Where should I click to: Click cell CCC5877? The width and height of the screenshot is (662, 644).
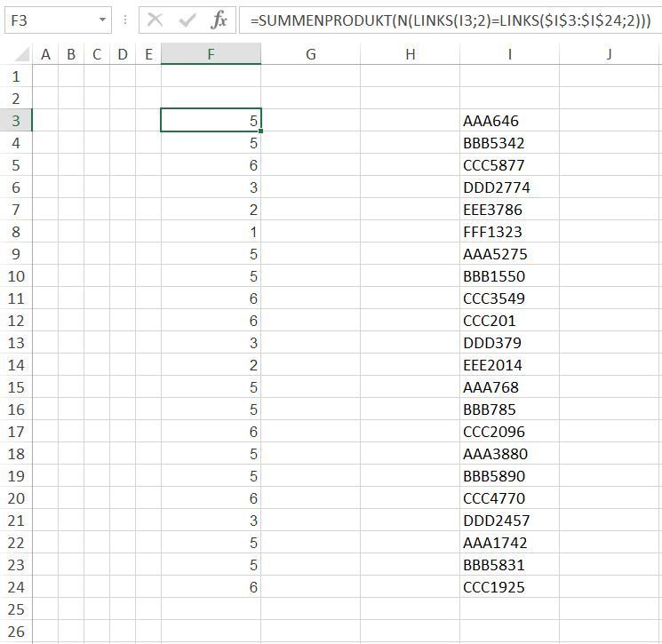coord(509,165)
